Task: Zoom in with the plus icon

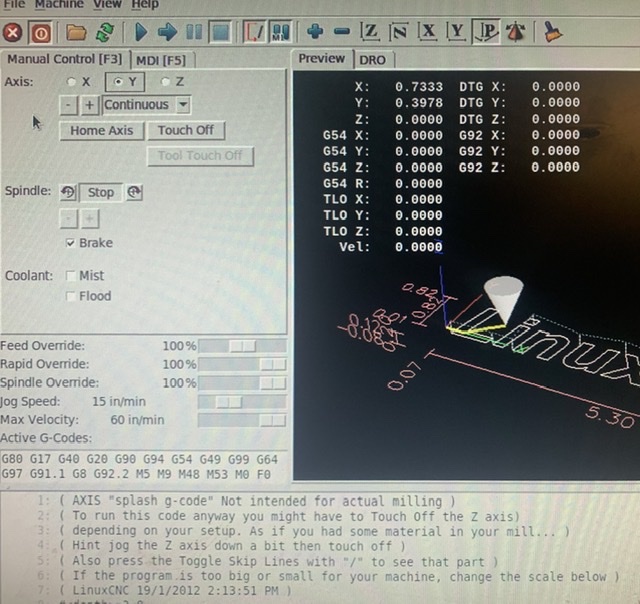Action: point(315,31)
